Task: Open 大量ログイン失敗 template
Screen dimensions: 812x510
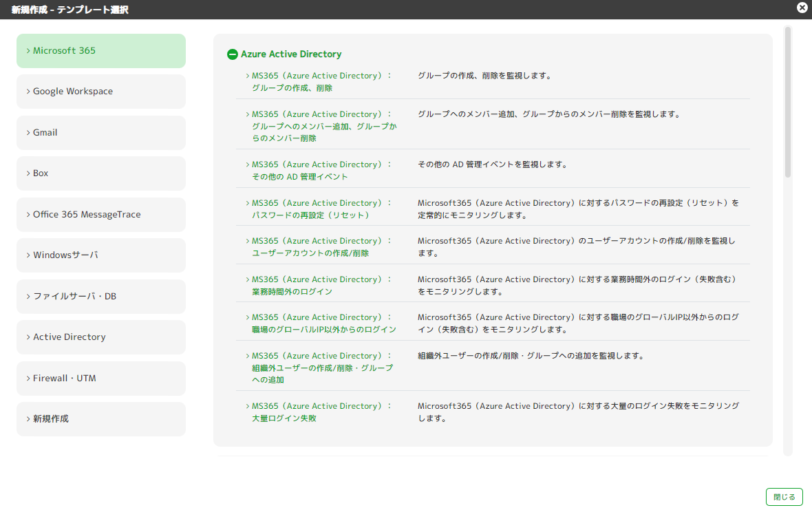Action: (x=321, y=412)
